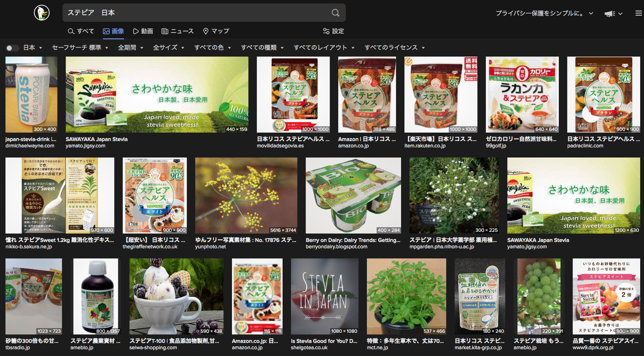This screenshot has height=356, width=644.
Task: Open the green grapes 220 × 391 image
Action: (539, 296)
